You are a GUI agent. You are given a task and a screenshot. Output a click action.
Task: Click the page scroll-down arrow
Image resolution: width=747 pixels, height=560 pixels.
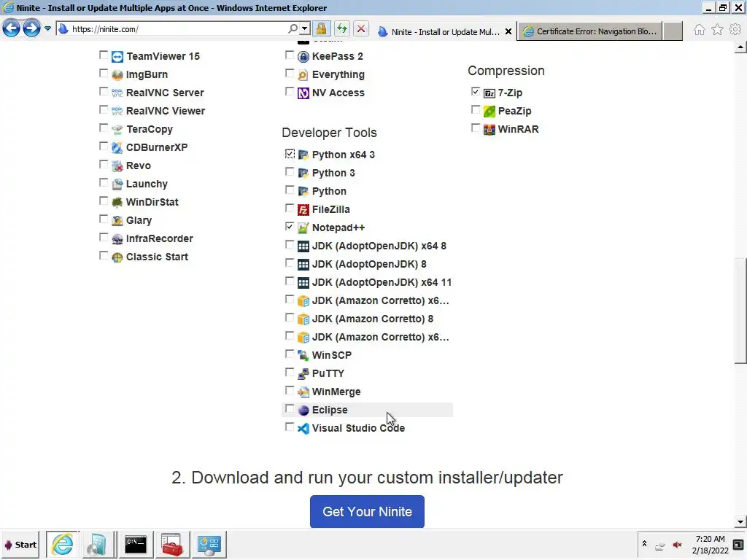[x=740, y=522]
